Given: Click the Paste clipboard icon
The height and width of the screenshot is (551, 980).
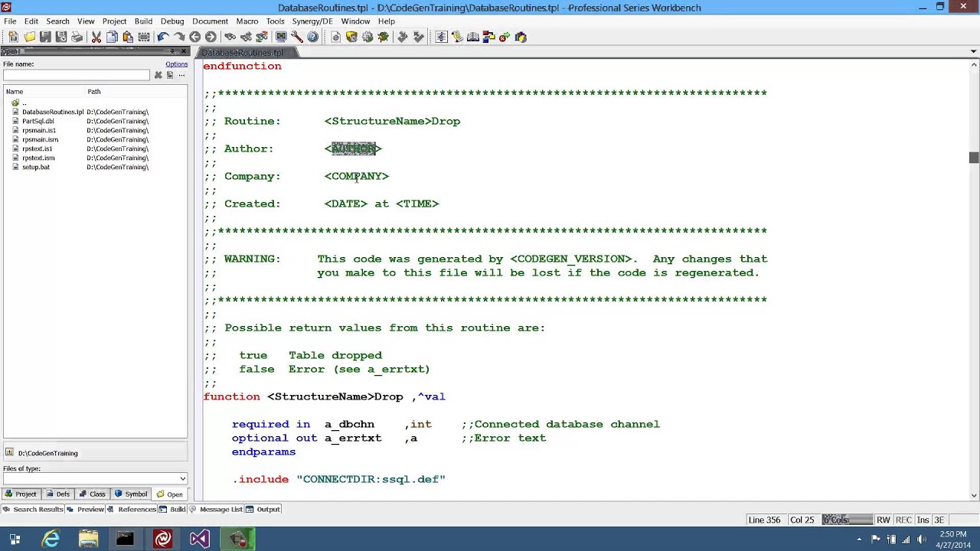Looking at the screenshot, I should [128, 37].
